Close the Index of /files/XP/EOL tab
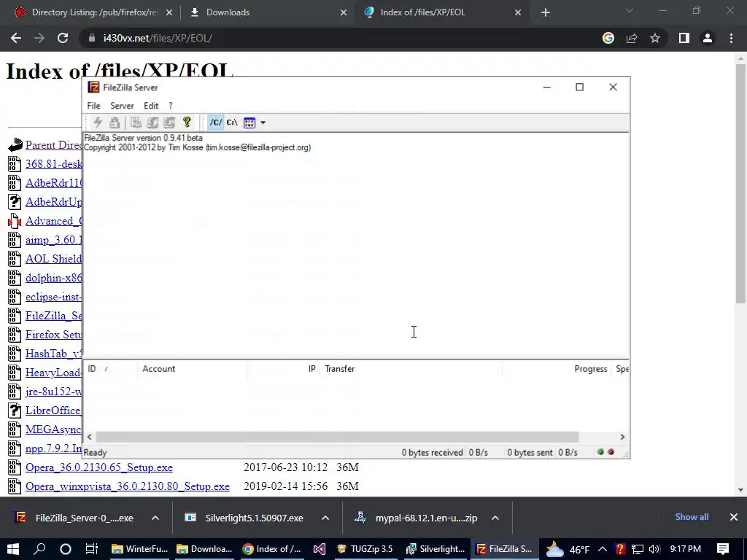 coord(518,13)
